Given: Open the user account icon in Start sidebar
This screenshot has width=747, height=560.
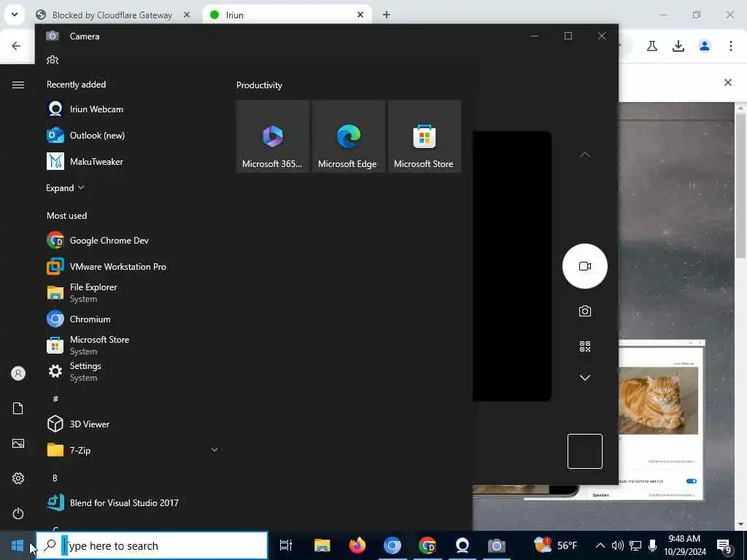Looking at the screenshot, I should (x=18, y=373).
